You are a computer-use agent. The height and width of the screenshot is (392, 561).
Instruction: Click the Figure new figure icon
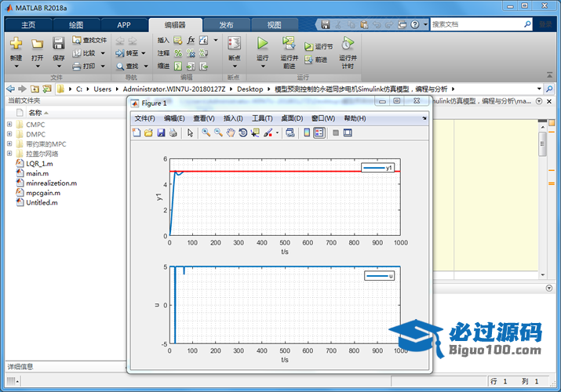coord(137,133)
